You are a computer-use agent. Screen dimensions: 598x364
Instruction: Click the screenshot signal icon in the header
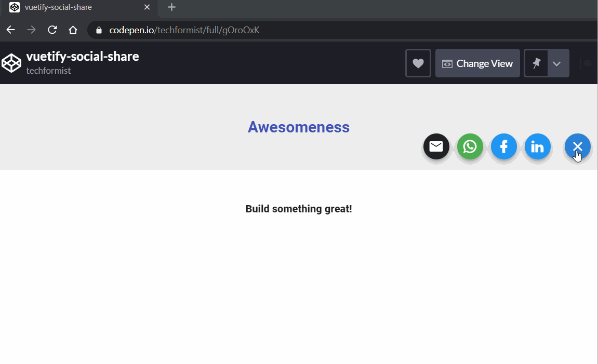587,63
